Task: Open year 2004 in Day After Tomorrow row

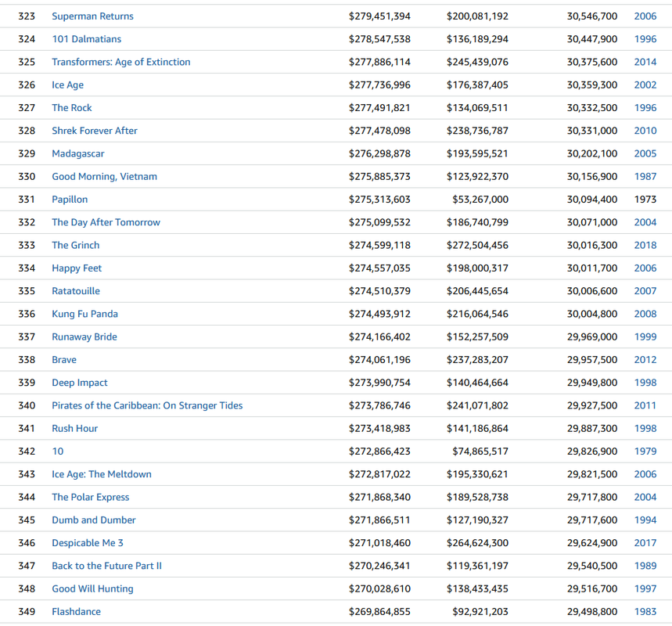Action: [x=645, y=222]
